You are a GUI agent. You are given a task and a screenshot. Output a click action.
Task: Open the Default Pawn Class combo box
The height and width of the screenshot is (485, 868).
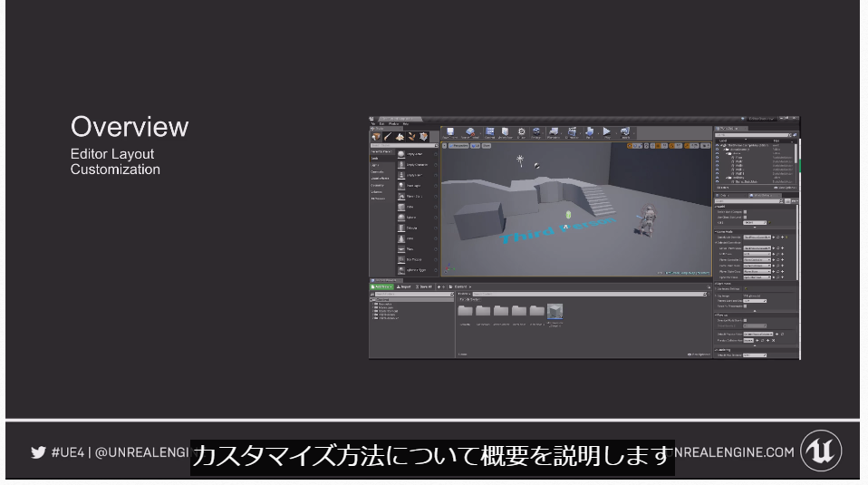pyautogui.click(x=757, y=248)
